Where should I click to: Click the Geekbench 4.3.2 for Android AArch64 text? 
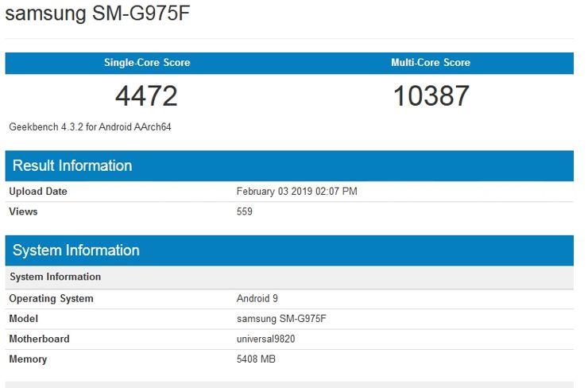click(x=90, y=127)
